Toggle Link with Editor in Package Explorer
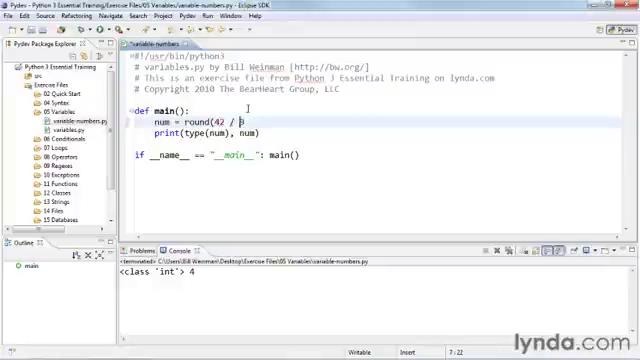 84,56
